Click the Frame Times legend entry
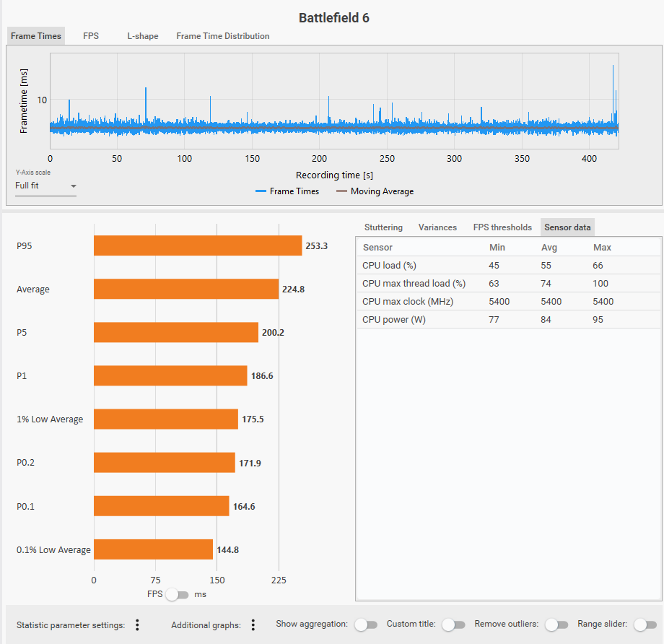Viewport: 664px width, 644px height. coord(287,191)
